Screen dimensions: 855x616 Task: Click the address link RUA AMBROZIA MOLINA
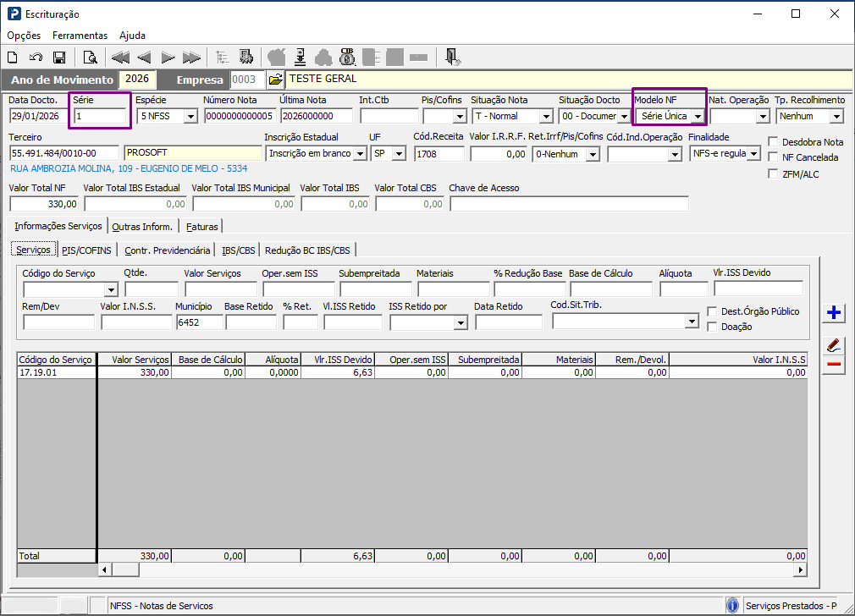[129, 168]
